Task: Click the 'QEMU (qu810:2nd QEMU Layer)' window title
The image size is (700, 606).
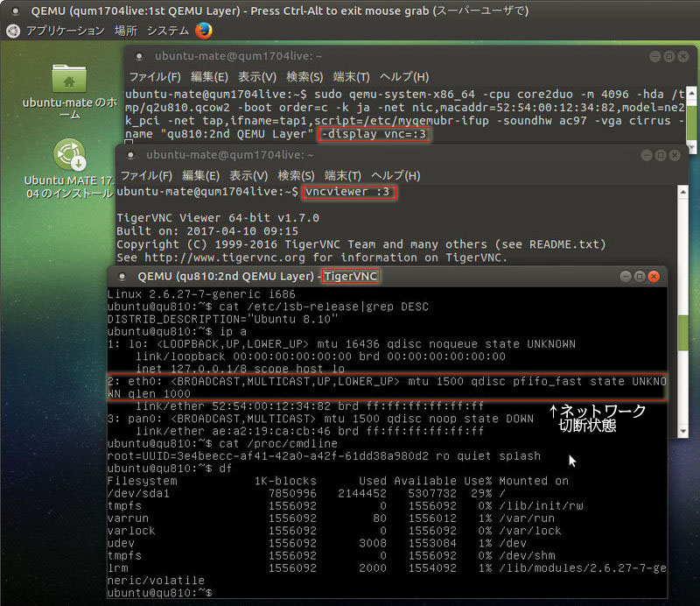Action: coord(226,277)
